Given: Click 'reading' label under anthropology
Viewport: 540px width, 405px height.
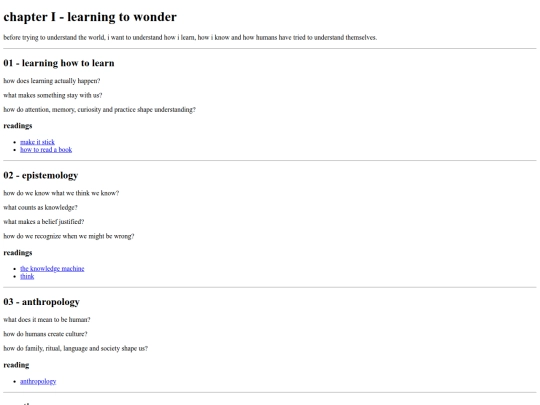Looking at the screenshot, I should click(16, 365).
